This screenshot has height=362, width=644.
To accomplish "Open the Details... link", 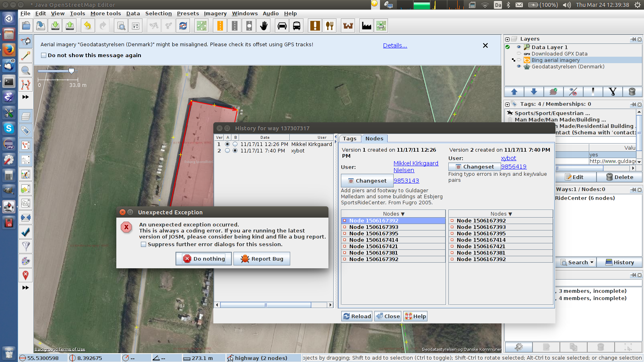I will pos(395,45).
